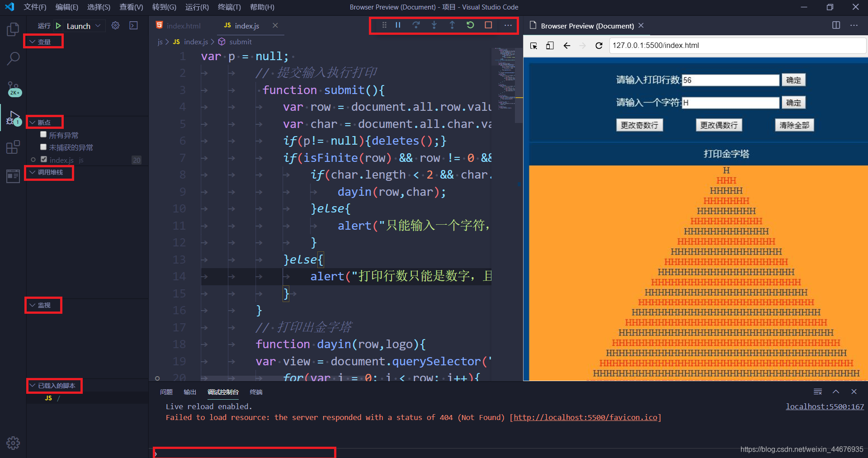
Task: Close the bottom panel
Action: (x=854, y=392)
